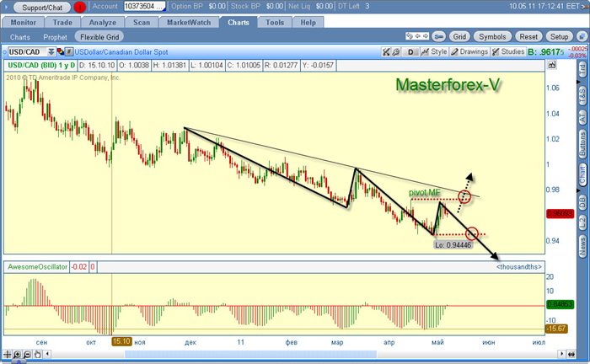Viewport: 590px width, 364px height.
Task: Open the Chart sidebar tab
Action: pos(582,174)
